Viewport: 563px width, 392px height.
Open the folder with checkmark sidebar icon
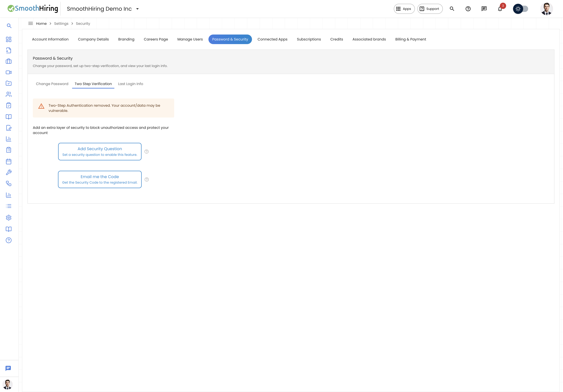click(9, 83)
